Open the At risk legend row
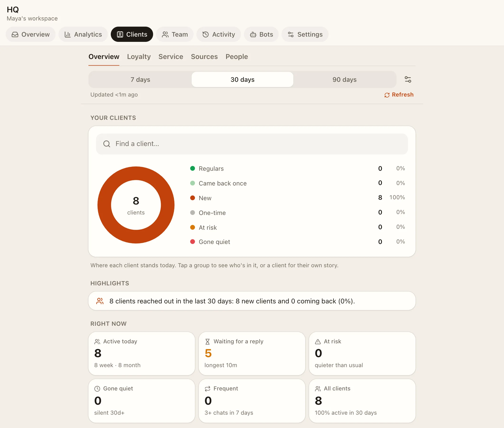The width and height of the screenshot is (504, 428). click(297, 227)
